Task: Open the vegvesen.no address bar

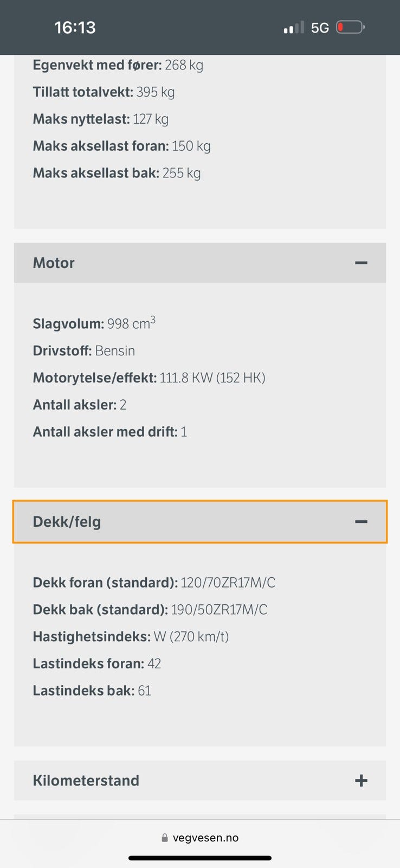Action: pyautogui.click(x=205, y=838)
